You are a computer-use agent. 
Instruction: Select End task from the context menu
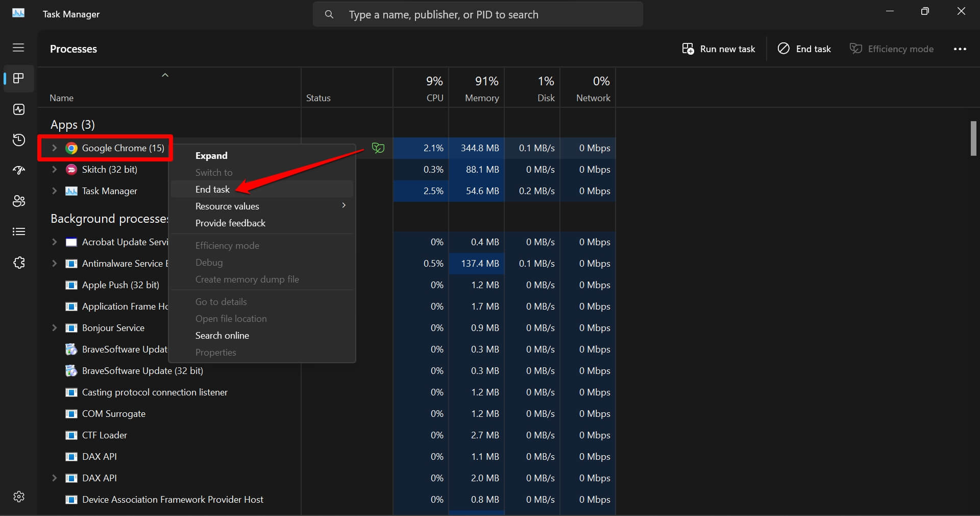[212, 190]
